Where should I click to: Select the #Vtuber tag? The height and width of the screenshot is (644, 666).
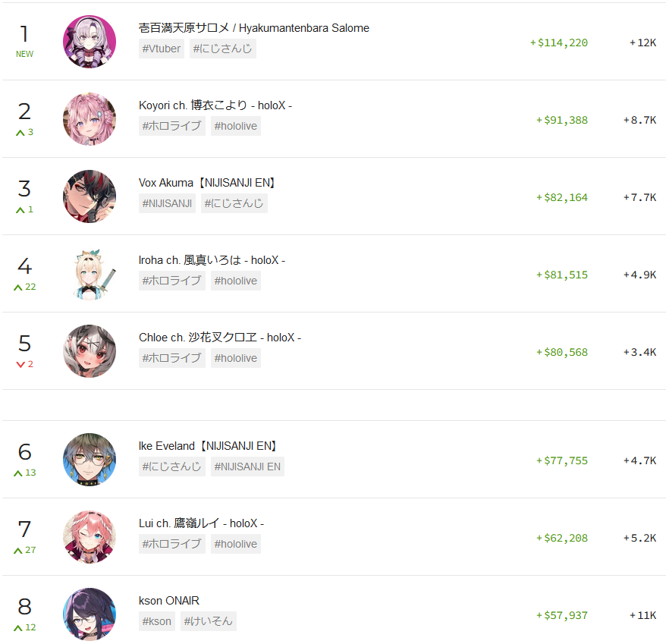coord(162,49)
